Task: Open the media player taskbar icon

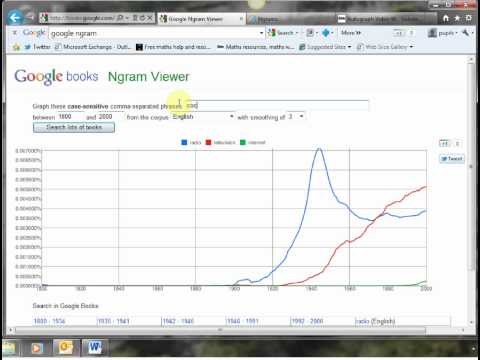Action: [36, 348]
